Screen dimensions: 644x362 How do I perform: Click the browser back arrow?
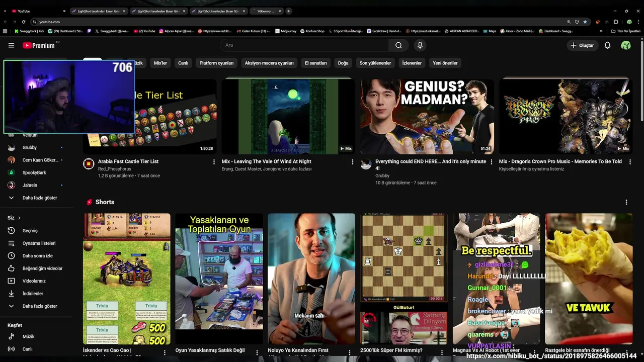coord(6,22)
